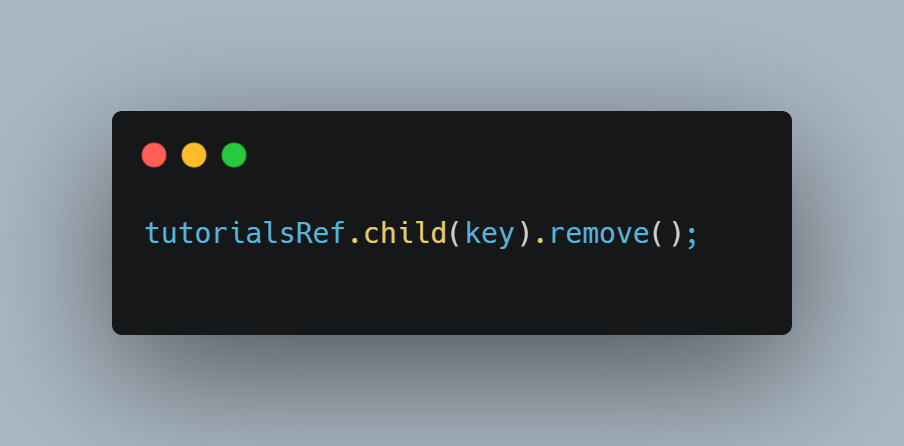Select the tutorialsRef identifier in code
Screen dimensions: 904x446
point(246,233)
